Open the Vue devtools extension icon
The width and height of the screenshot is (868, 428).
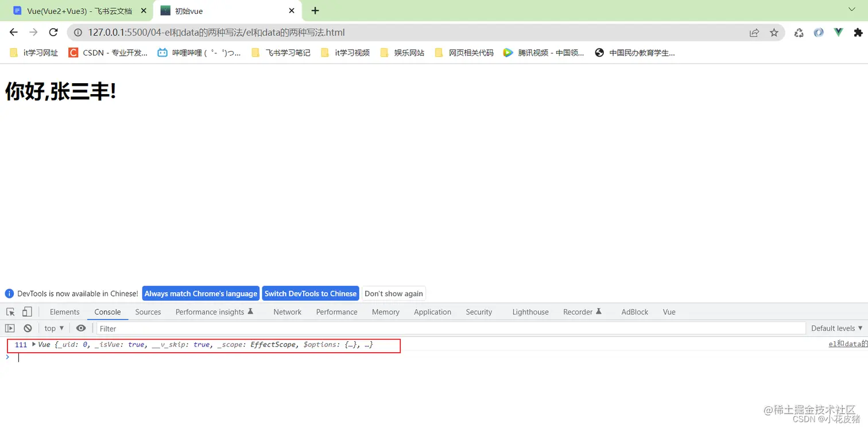[x=839, y=33]
